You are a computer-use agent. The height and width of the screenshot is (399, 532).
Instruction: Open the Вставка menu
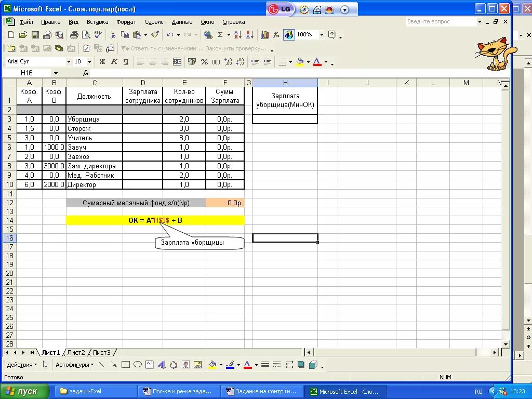tap(97, 22)
